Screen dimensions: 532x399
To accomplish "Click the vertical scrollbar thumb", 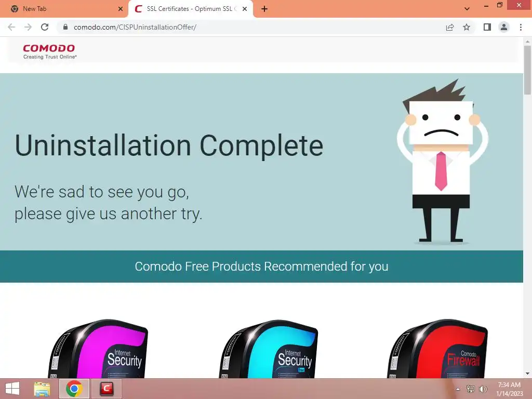I will coord(527,70).
